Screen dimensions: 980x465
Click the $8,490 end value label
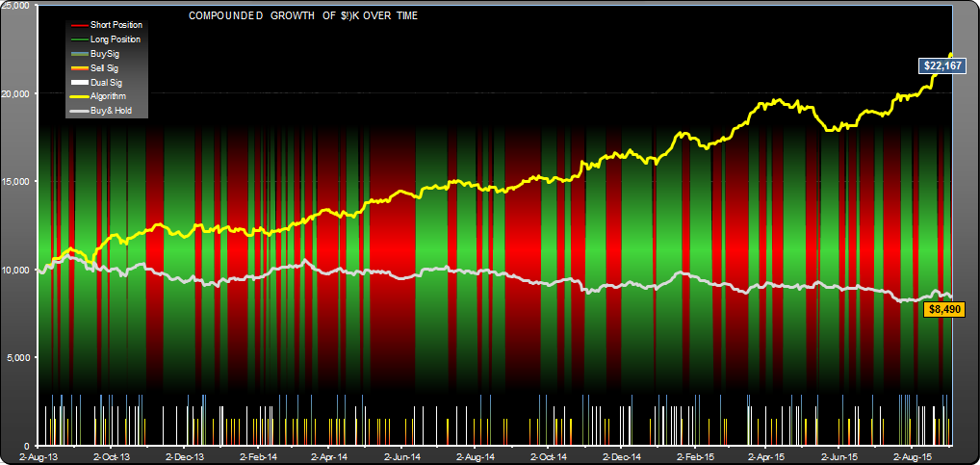[x=943, y=309]
